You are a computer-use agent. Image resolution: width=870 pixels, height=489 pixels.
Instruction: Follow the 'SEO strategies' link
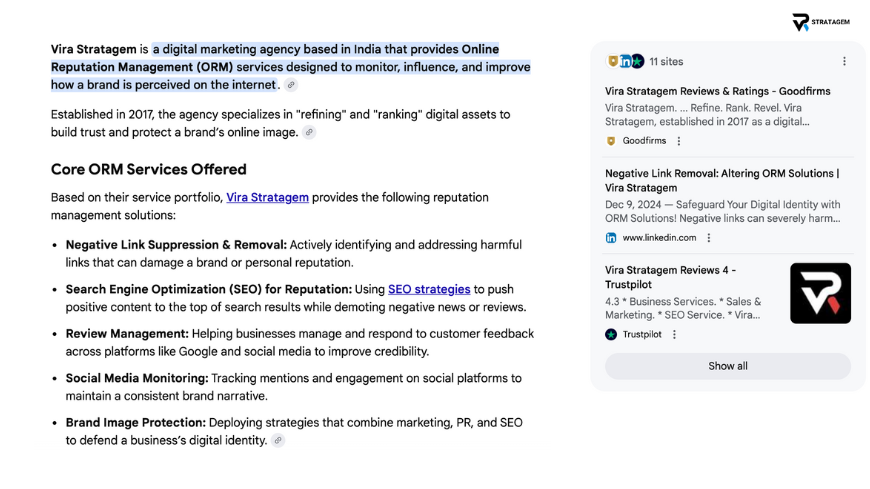pyautogui.click(x=429, y=289)
